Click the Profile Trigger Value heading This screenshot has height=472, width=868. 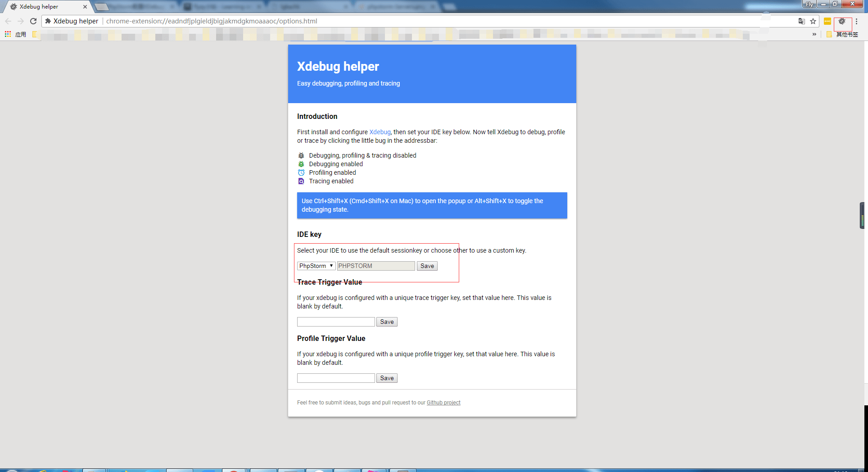[x=331, y=338]
